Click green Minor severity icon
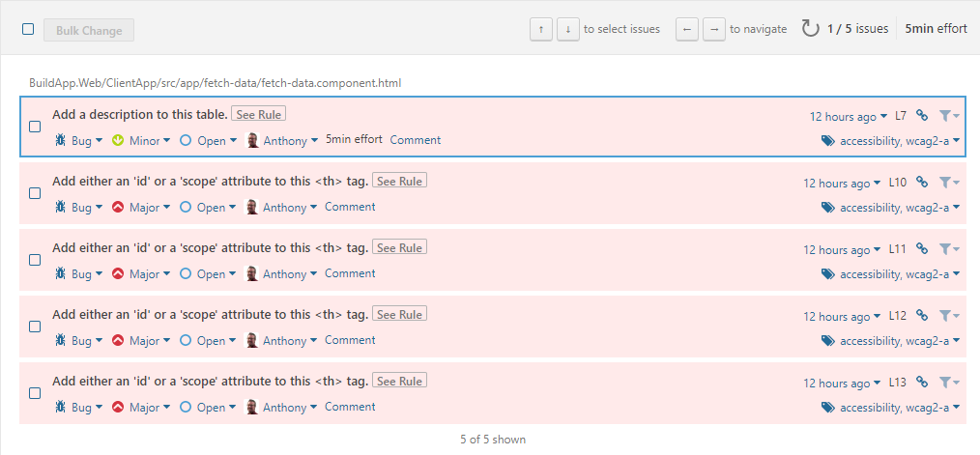 point(118,140)
